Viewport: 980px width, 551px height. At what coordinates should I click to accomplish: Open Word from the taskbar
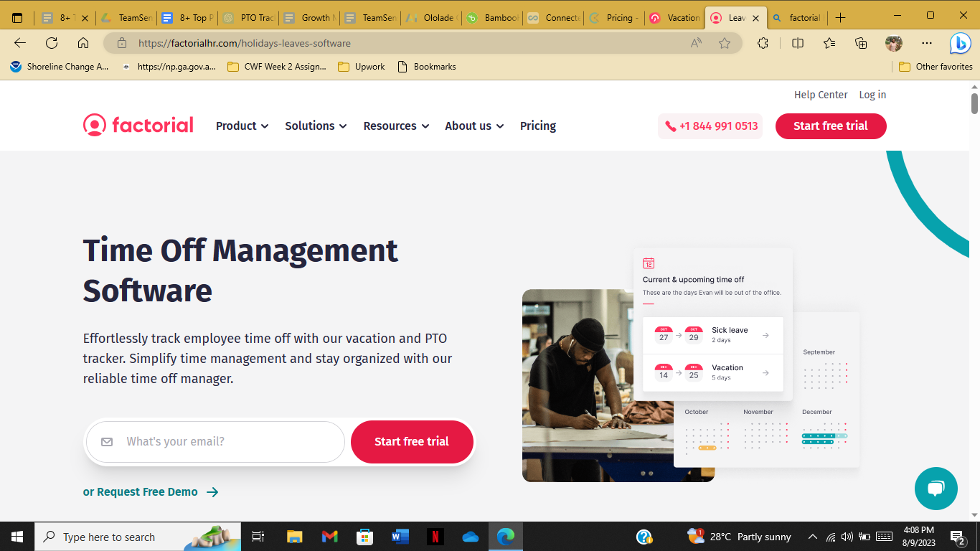click(x=400, y=537)
